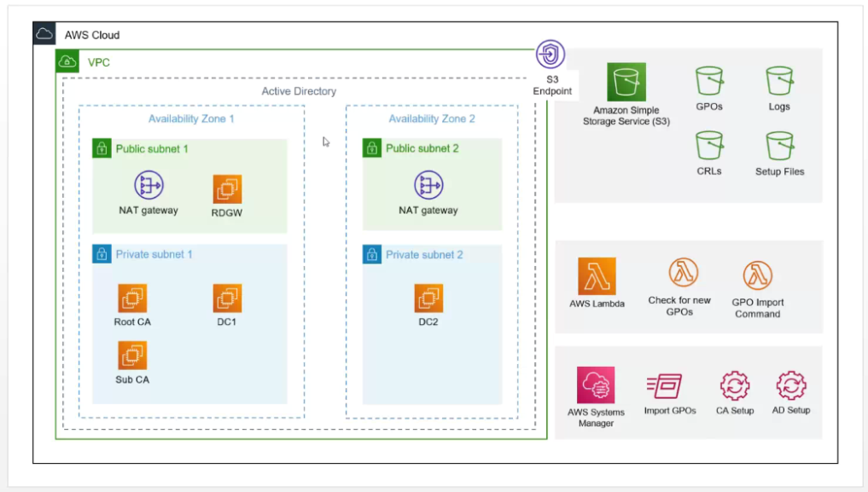Viewport: 868px width, 492px height.
Task: Click the Public subnet 2 label
Action: pos(422,148)
